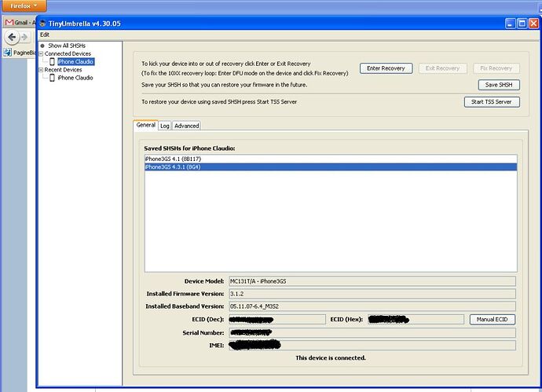This screenshot has height=392, width=542.
Task: Click the Gmail tab icon in Firefox
Action: (9, 23)
